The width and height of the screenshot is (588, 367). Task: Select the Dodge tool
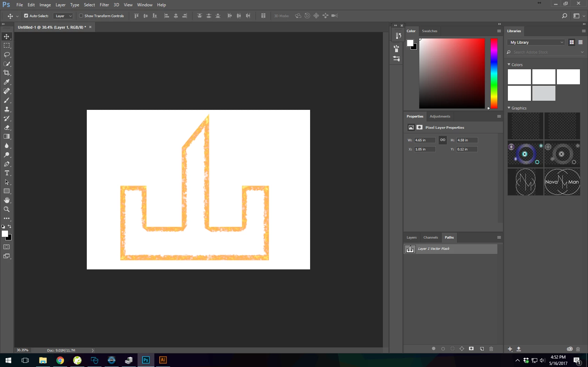7,155
